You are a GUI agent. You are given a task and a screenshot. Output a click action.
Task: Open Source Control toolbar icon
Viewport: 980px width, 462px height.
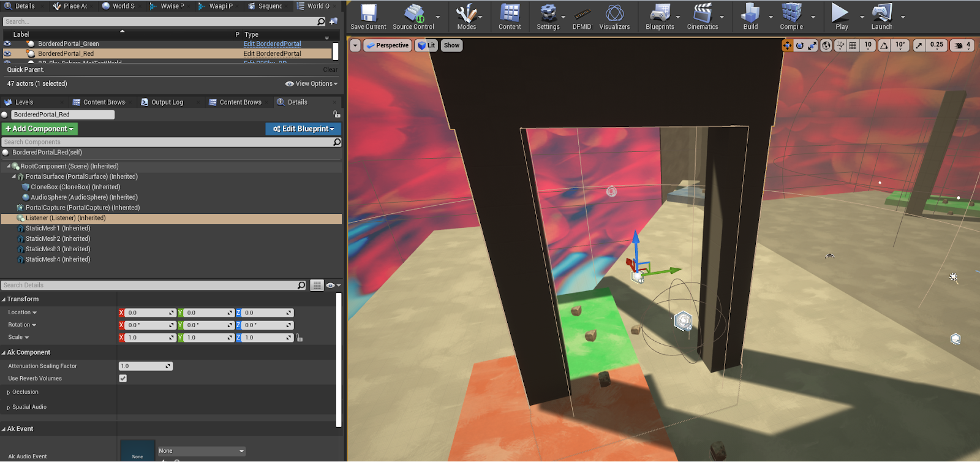413,17
